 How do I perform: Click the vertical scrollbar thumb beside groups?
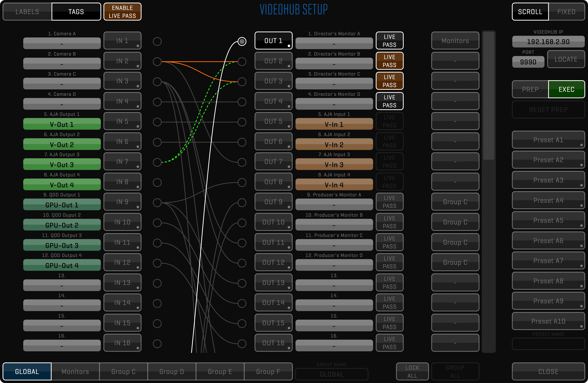tap(488, 96)
